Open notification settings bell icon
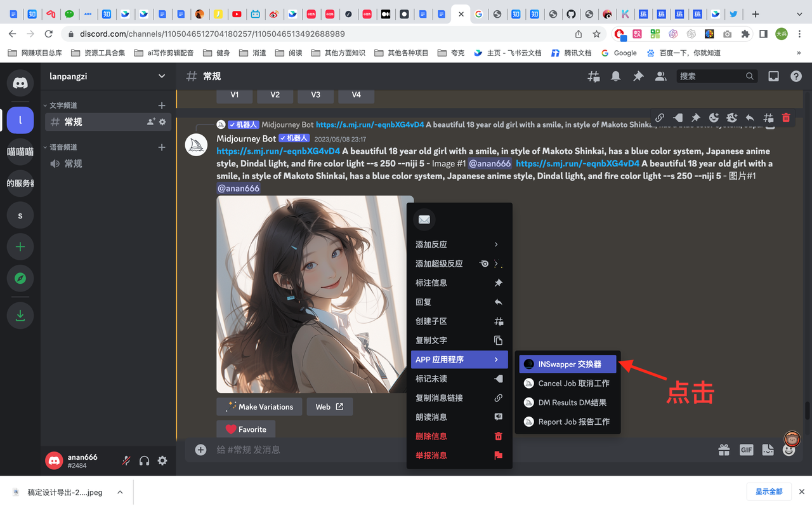Viewport: 812px width, 508px height. pos(616,76)
